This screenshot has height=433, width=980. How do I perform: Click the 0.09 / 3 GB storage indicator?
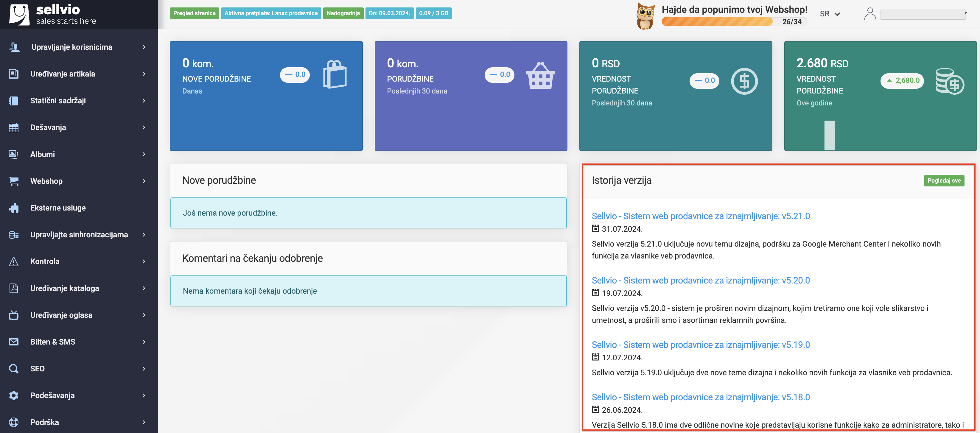point(434,13)
